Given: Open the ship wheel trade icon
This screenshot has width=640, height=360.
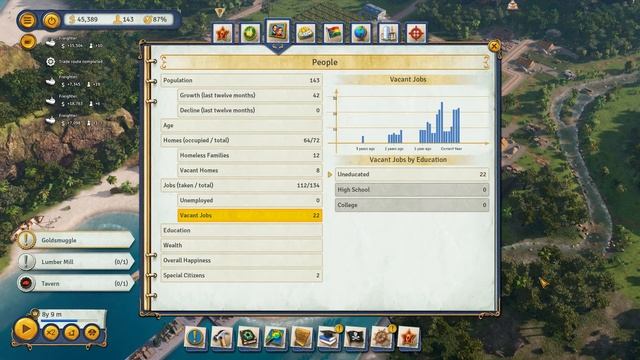Looking at the screenshot, I should pyautogui.click(x=382, y=338).
